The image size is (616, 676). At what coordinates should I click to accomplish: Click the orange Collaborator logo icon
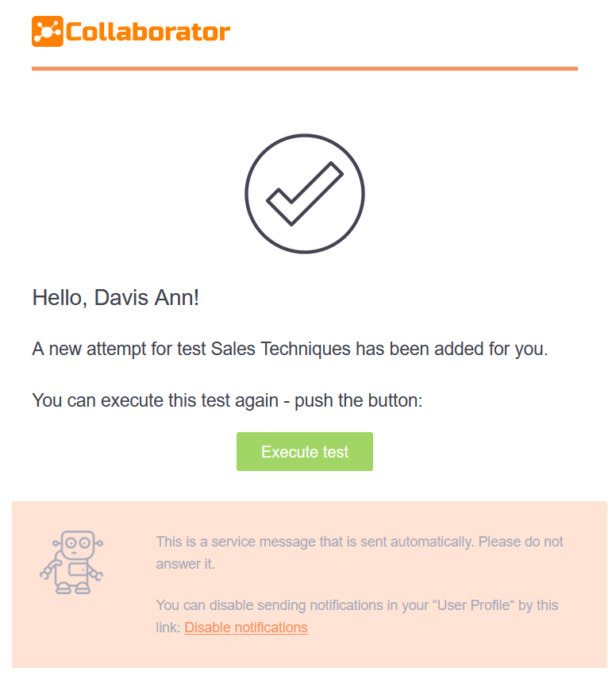click(x=47, y=32)
